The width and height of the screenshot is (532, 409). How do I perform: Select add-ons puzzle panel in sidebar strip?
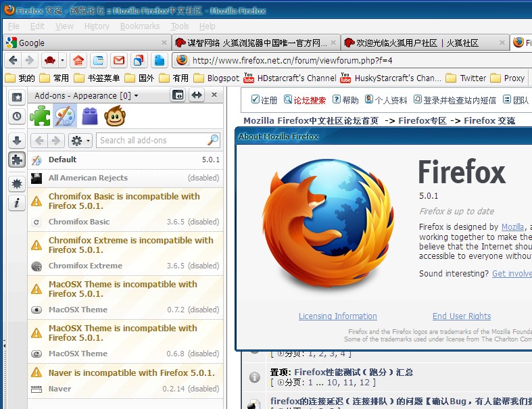pyautogui.click(x=17, y=160)
